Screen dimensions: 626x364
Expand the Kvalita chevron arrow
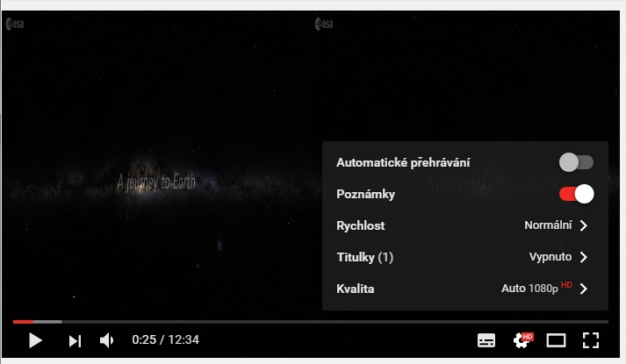(x=584, y=289)
